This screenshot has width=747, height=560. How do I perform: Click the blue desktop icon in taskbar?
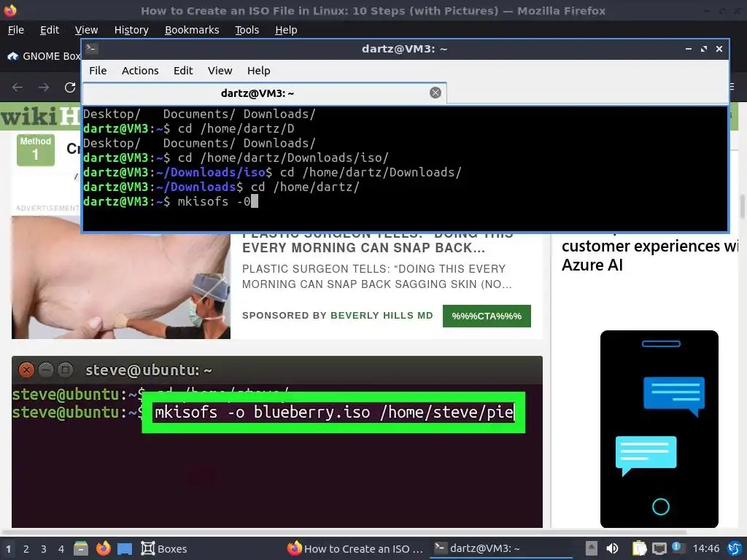tap(125, 549)
